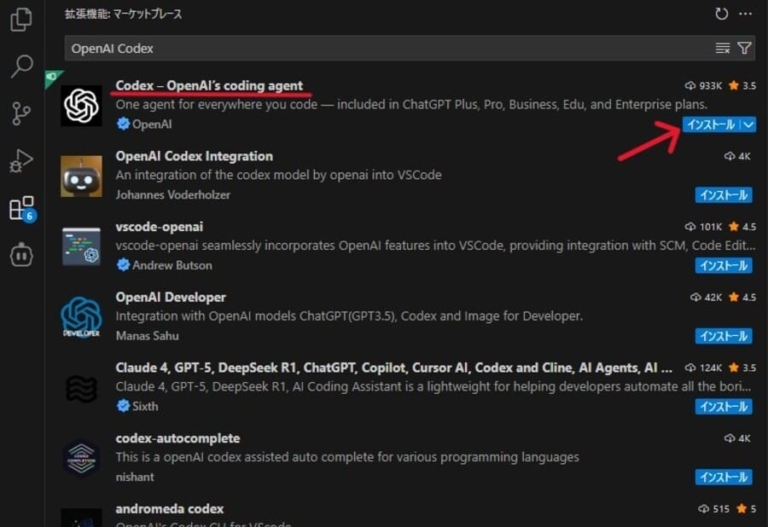
Task: Refresh the extensions marketplace list
Action: [x=722, y=14]
